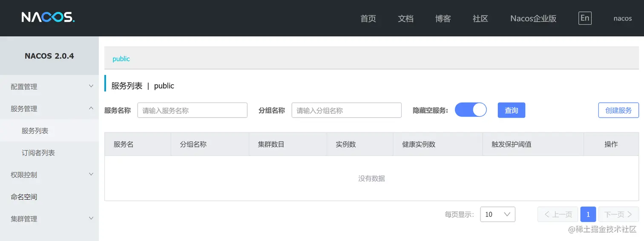This screenshot has height=241, width=644.
Task: Open the 文档 nav link
Action: [405, 18]
